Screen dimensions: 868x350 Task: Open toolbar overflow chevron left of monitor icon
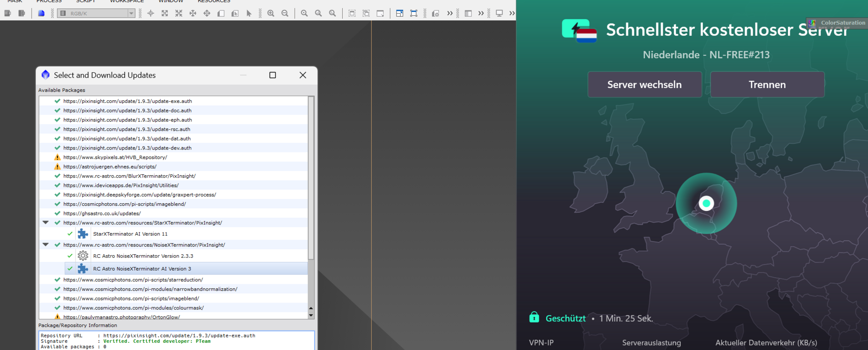(481, 13)
